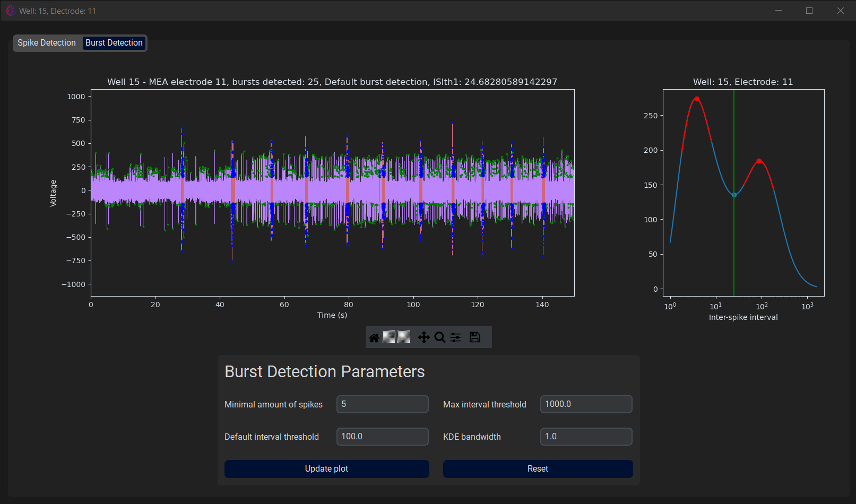Reset plot view with Home icon
The image size is (856, 504).
374,337
